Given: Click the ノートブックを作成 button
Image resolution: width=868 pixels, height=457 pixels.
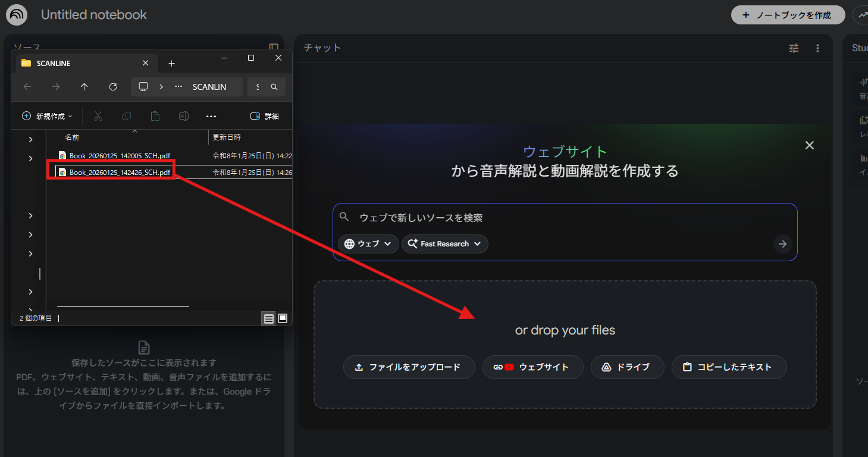Looking at the screenshot, I should coord(788,14).
